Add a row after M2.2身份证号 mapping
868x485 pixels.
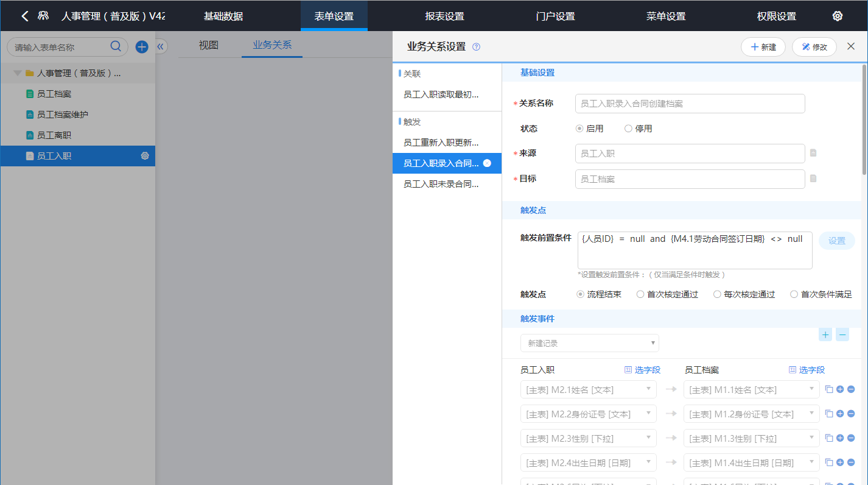(x=840, y=414)
